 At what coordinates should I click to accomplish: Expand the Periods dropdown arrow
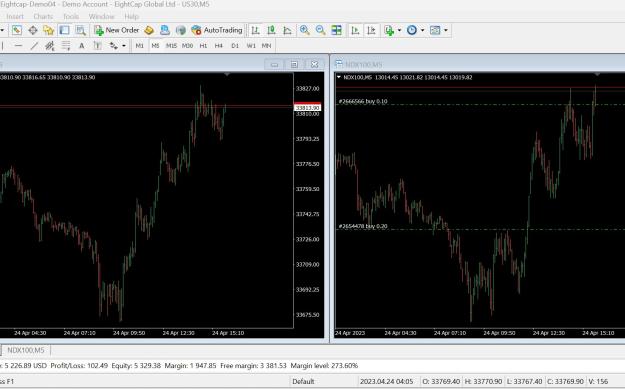[423, 30]
